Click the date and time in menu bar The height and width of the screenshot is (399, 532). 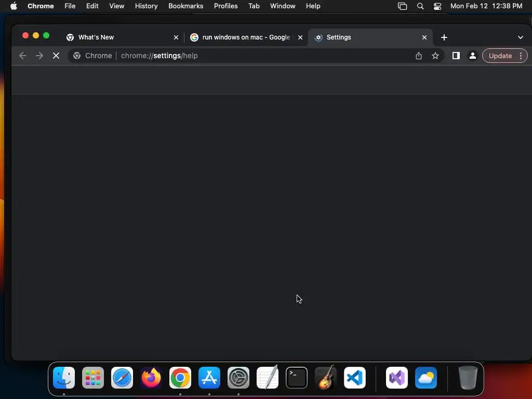click(486, 6)
